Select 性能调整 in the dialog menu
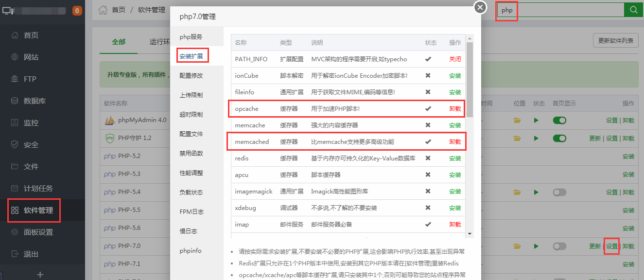The height and width of the screenshot is (280, 644). coord(191,173)
